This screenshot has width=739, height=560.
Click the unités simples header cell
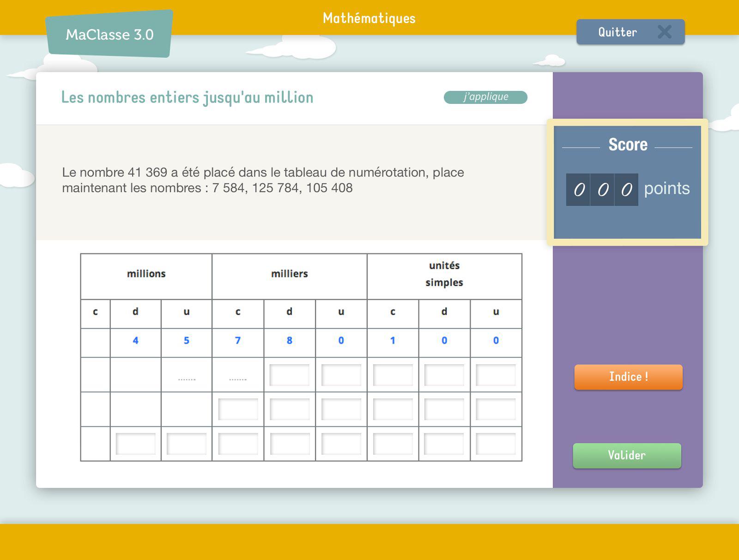444,276
